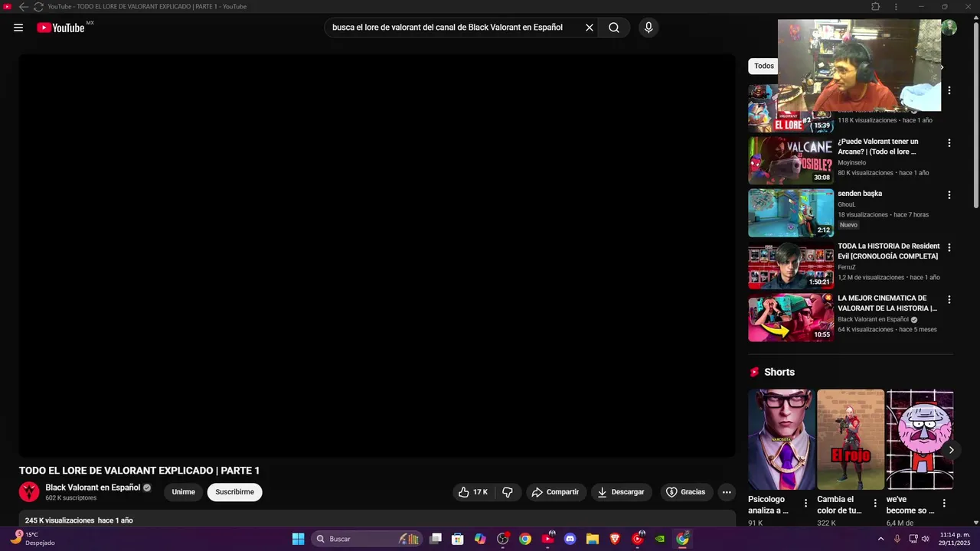Viewport: 980px width, 551px height.
Task: Select the Todos filter chip
Action: [x=764, y=66]
